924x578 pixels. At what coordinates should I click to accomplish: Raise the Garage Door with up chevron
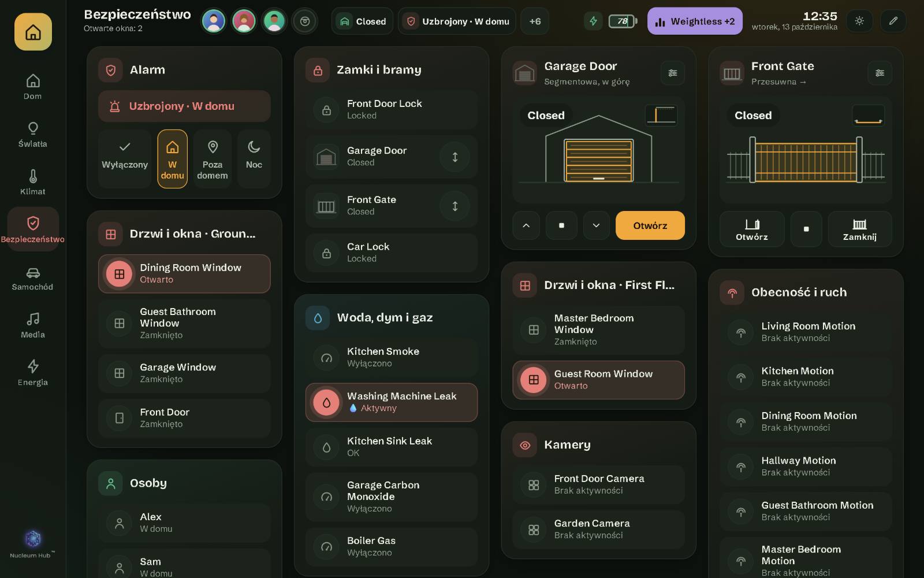click(526, 225)
